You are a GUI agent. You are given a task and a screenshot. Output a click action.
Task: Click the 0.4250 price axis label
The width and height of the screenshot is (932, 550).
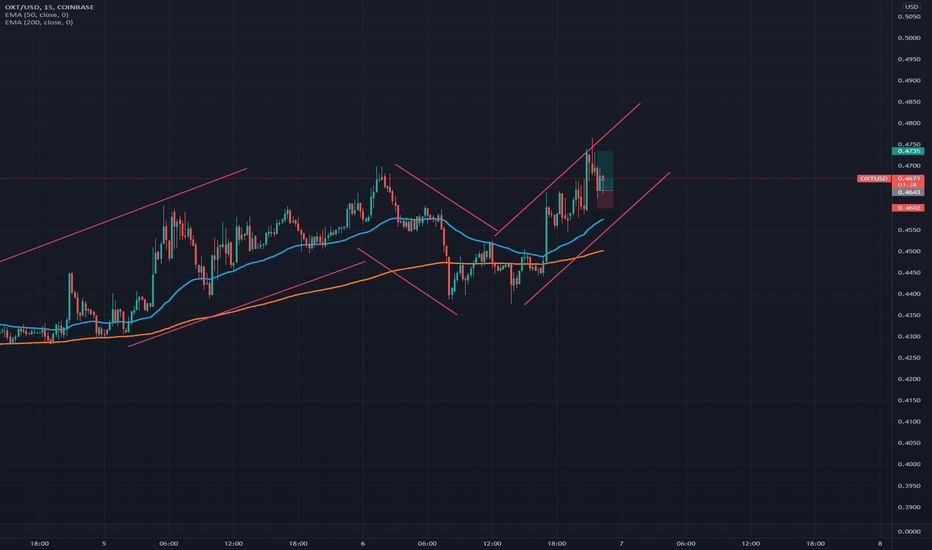coord(909,358)
